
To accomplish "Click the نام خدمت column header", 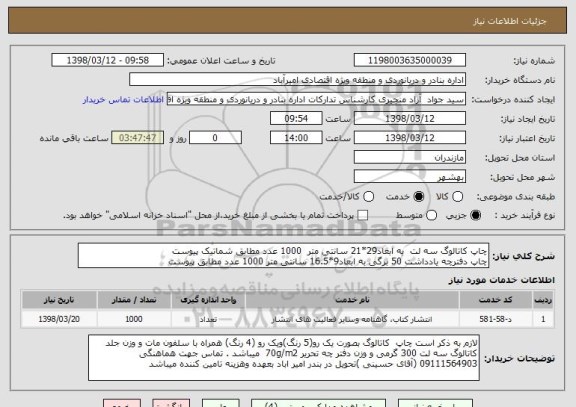I will tap(352, 300).
